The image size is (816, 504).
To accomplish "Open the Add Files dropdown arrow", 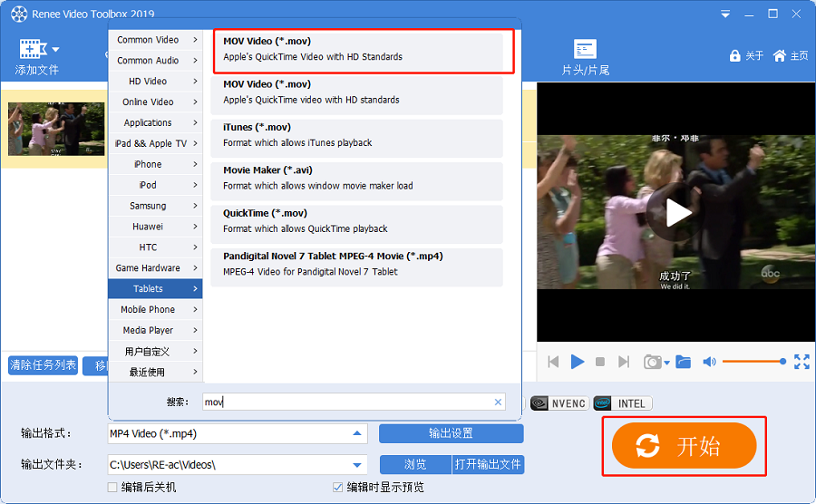I will pyautogui.click(x=55, y=50).
